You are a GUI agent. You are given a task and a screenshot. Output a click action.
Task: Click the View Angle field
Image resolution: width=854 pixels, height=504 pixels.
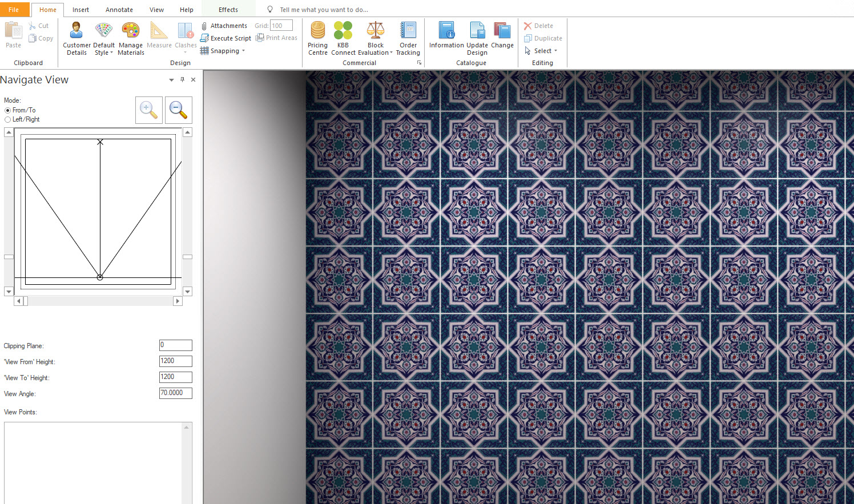point(176,393)
